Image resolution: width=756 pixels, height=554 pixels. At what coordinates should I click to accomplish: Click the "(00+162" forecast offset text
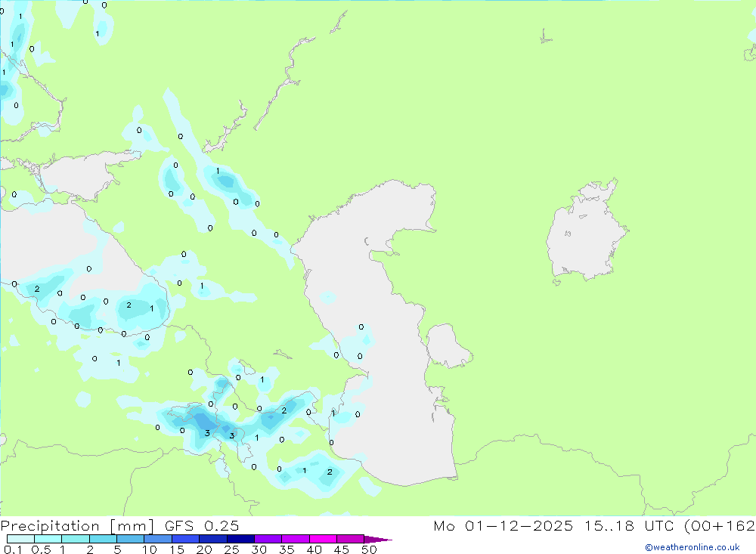point(720,526)
